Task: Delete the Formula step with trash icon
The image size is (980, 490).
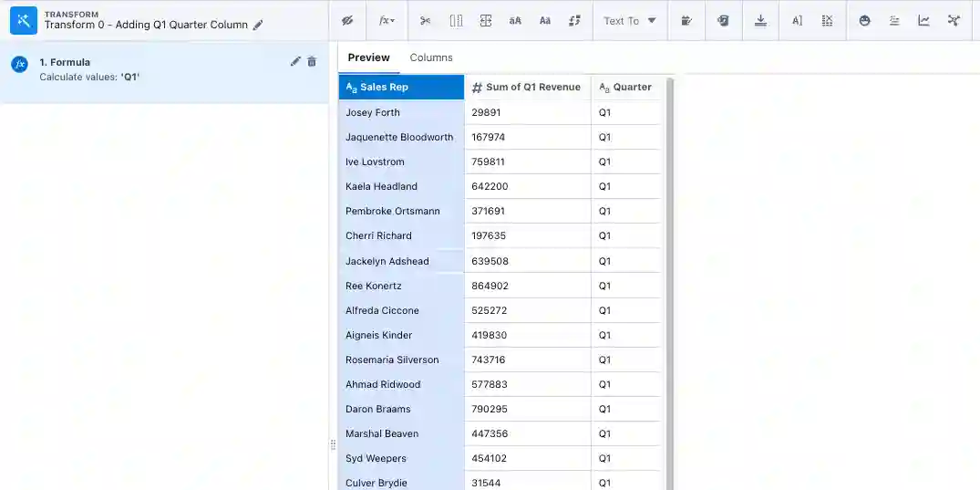Action: [312, 61]
